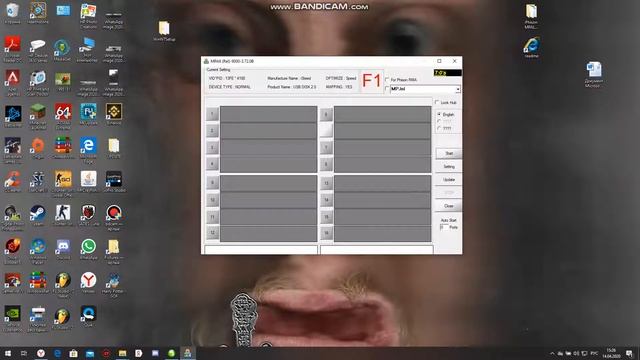The image size is (640, 360).
Task: Click the Close button below Stop
Action: pyautogui.click(x=449, y=206)
